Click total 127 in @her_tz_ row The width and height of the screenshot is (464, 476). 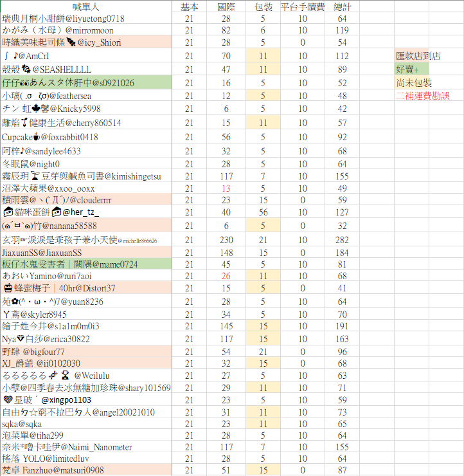tap(342, 212)
